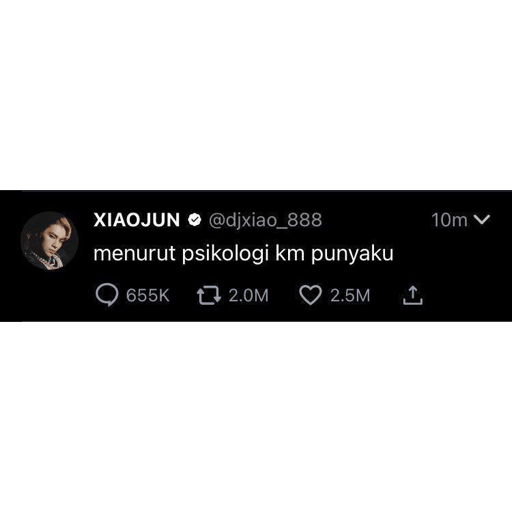Visit the @djxiao_888 handle
This screenshot has width=512, height=512.
[x=265, y=220]
